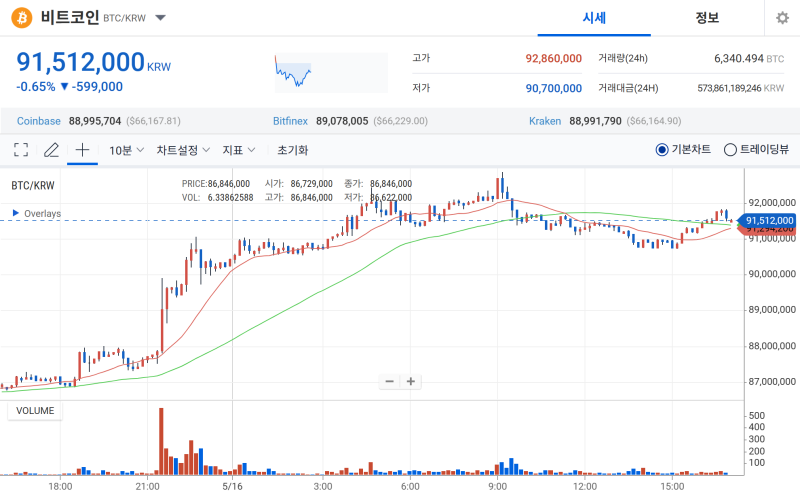Expand the Overlays triangle toggle
Viewport: 800px width, 499px height.
[x=15, y=213]
